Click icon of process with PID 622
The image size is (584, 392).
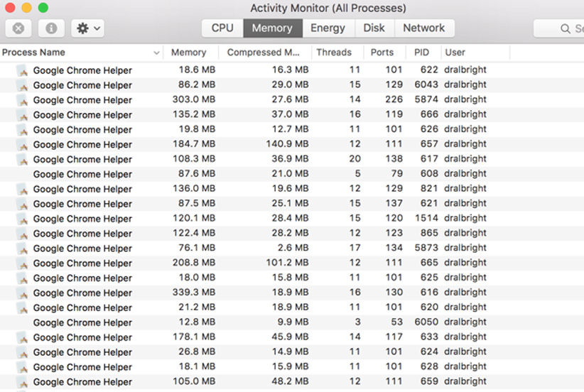[x=22, y=70]
